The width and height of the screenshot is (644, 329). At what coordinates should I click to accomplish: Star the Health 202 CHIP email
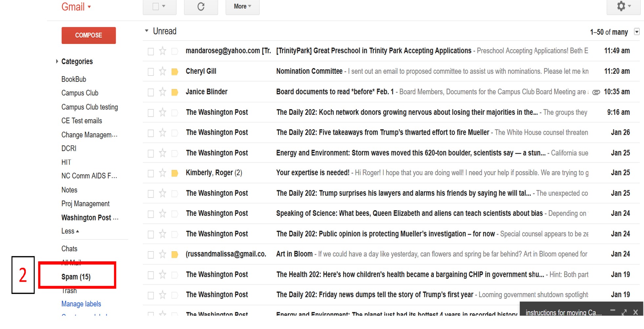163,275
